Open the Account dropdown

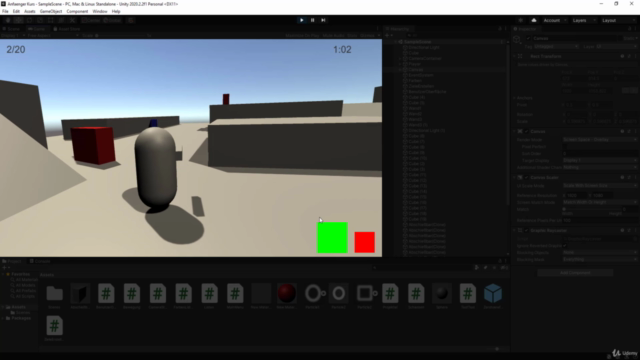click(x=554, y=20)
